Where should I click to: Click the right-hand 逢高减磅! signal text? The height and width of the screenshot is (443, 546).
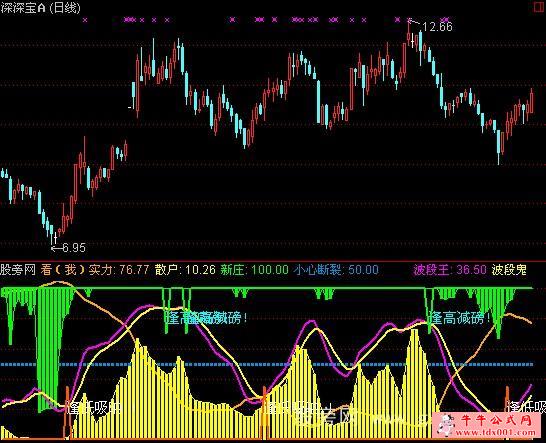point(460,318)
